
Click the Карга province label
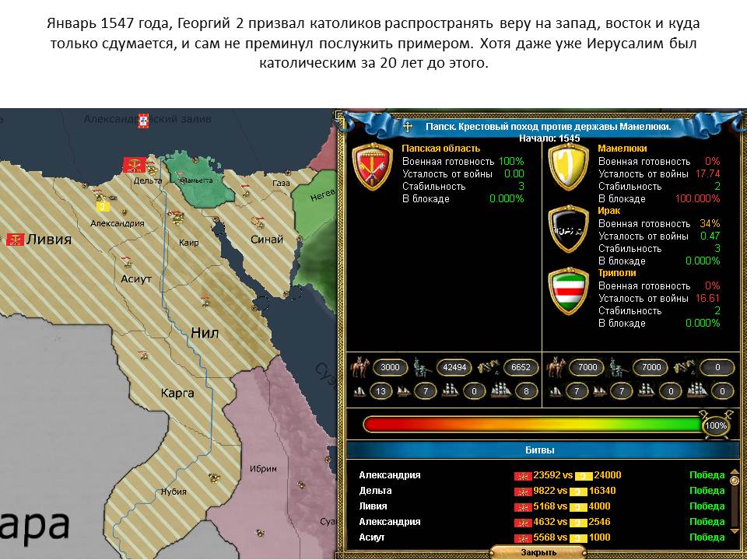177,394
